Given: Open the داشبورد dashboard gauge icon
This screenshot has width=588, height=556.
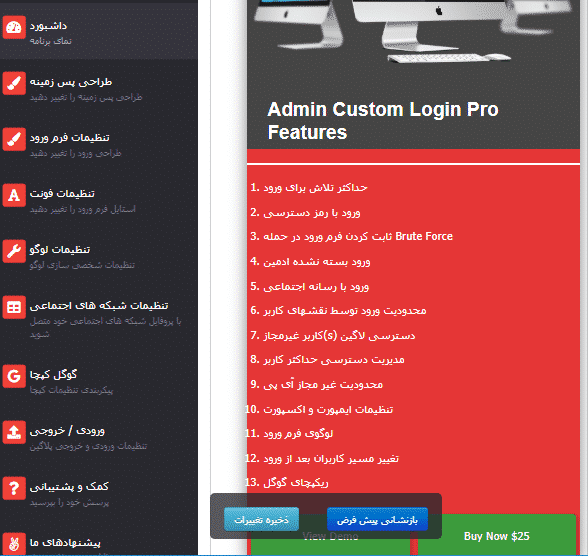Looking at the screenshot, I should [14, 27].
